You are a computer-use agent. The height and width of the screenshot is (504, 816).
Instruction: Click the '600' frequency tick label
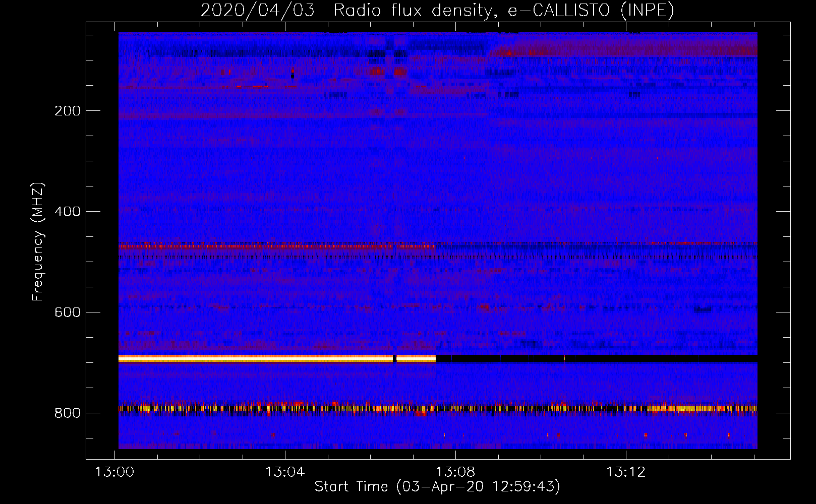[68, 312]
